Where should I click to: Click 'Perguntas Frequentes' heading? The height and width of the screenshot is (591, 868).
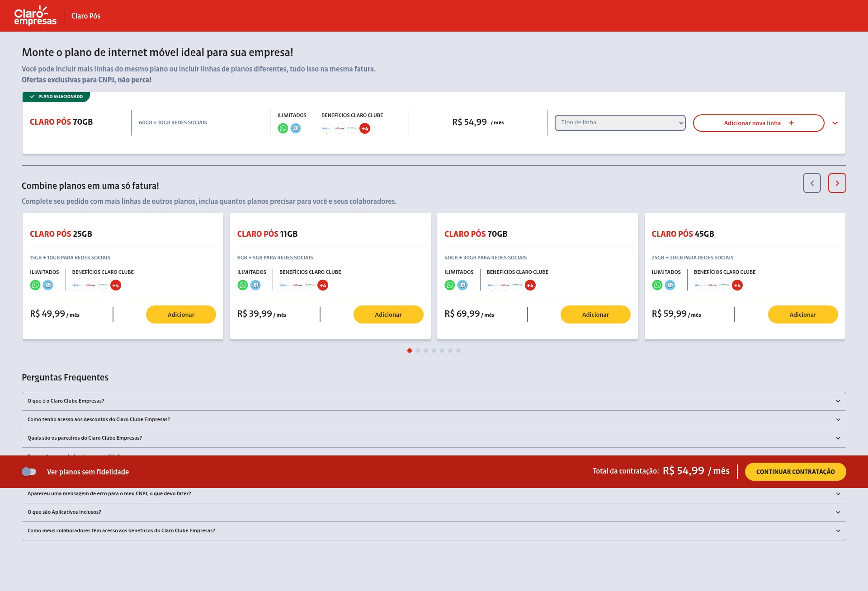[65, 377]
